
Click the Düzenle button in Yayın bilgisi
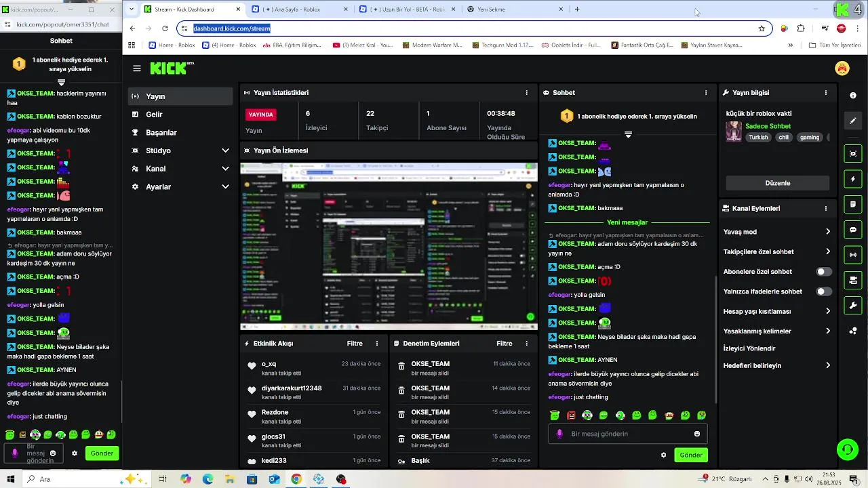[x=778, y=183]
